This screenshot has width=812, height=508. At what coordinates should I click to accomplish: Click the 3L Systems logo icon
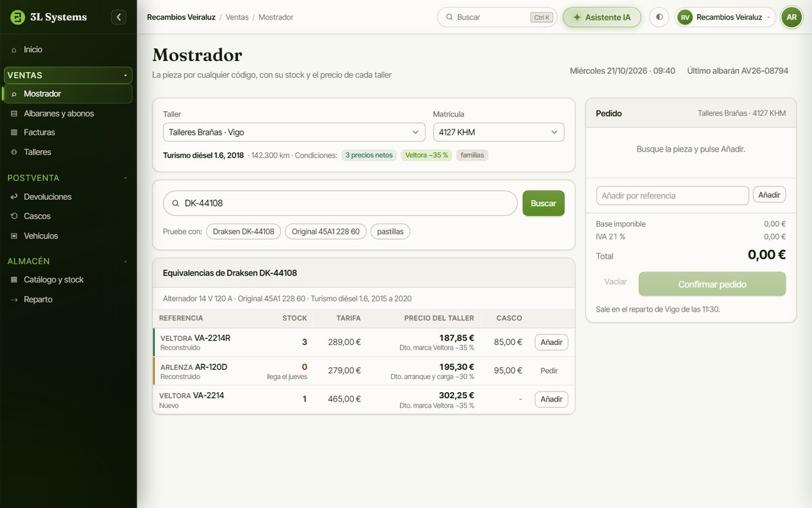[x=18, y=17]
